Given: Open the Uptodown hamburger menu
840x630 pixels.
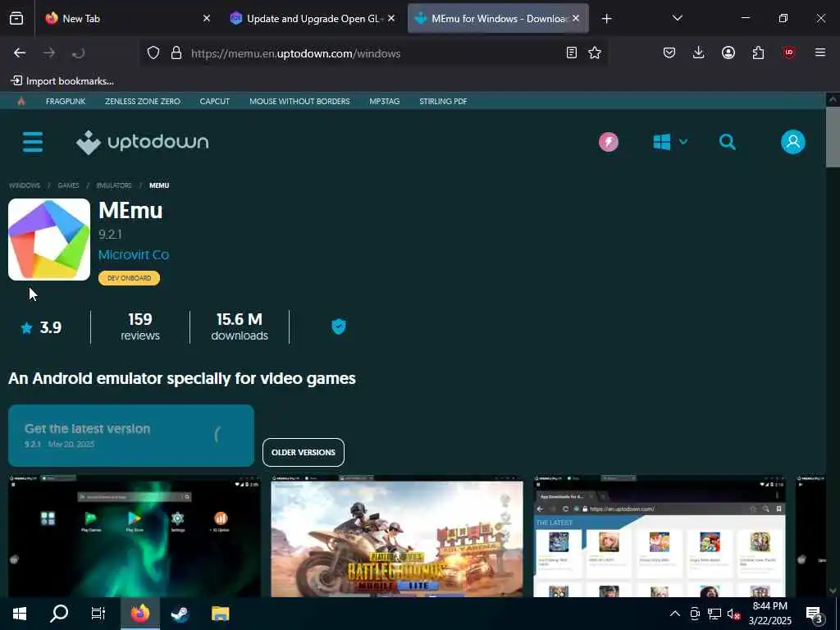Looking at the screenshot, I should tap(33, 142).
